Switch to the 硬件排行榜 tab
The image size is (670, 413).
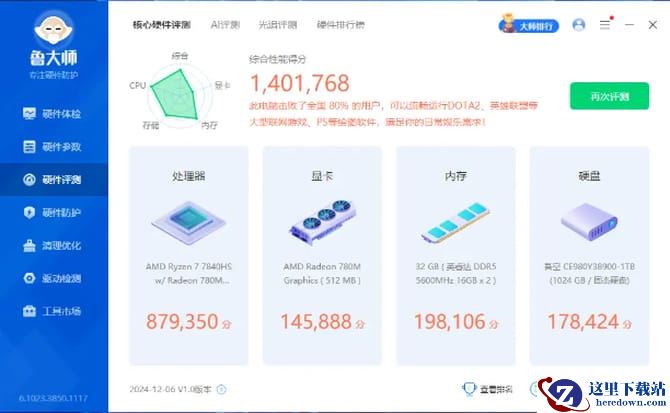pyautogui.click(x=341, y=25)
